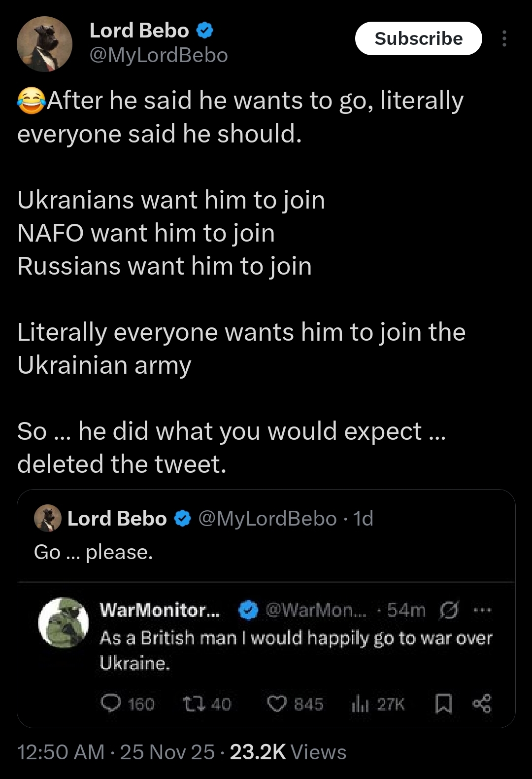Image resolution: width=532 pixels, height=779 pixels.
Task: Tap the slashed-circle icon beside 54m
Action: tap(448, 610)
